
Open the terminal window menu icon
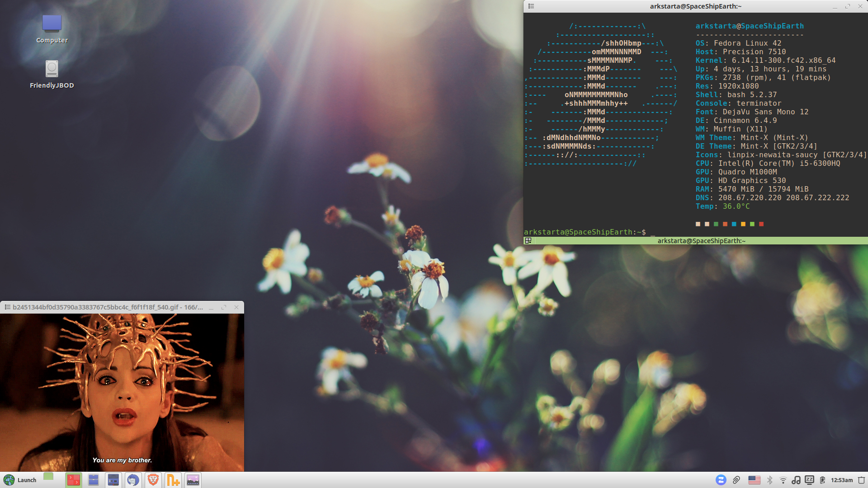click(531, 6)
